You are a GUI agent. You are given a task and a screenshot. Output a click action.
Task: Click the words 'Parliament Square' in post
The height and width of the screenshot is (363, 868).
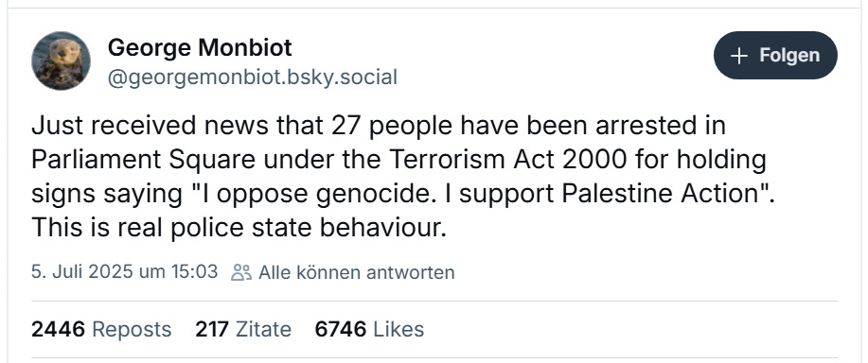143,161
